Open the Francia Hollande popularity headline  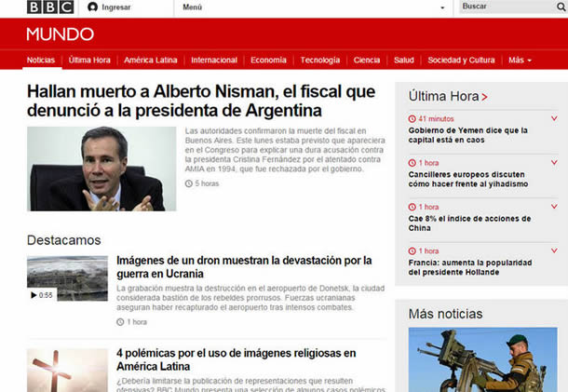click(x=470, y=267)
